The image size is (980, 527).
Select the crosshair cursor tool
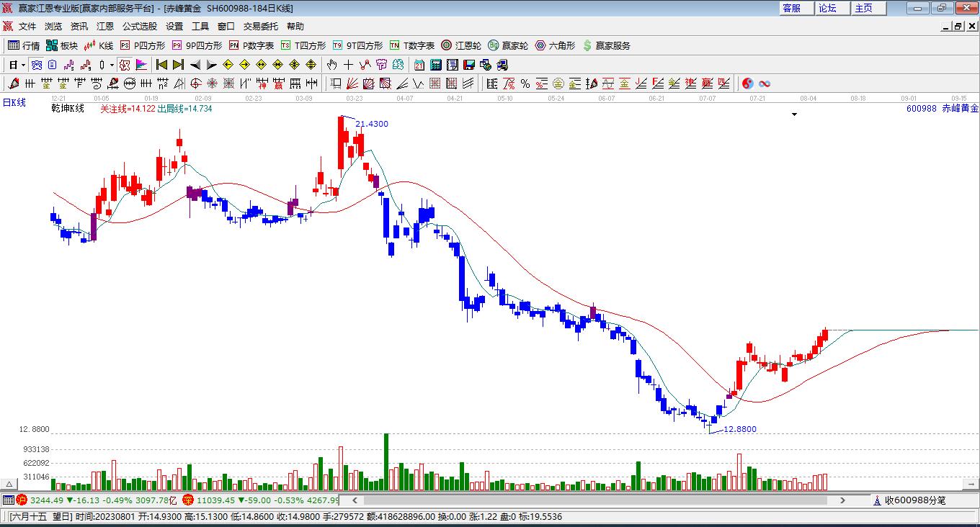point(349,65)
